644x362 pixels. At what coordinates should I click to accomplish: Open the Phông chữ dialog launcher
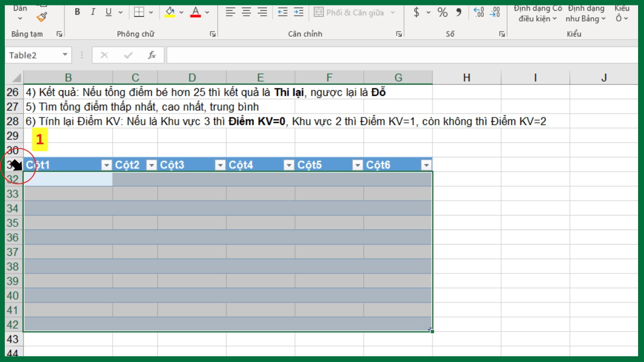click(213, 34)
